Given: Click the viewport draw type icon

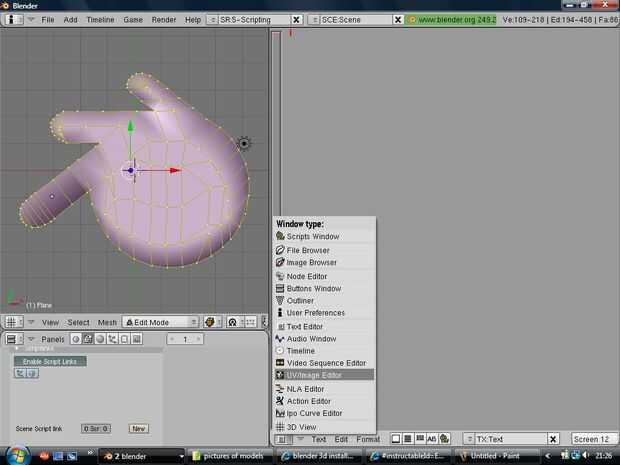Looking at the screenshot, I should [x=210, y=322].
